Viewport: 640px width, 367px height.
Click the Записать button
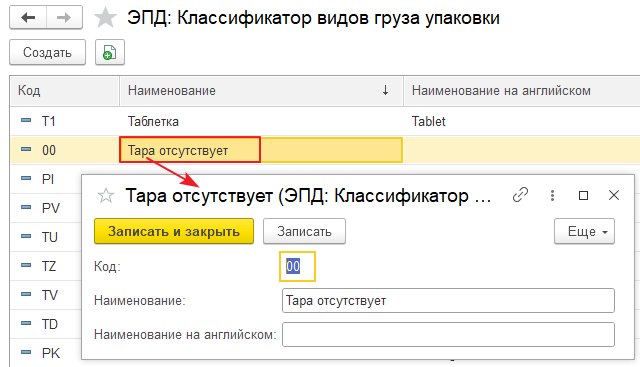click(304, 231)
